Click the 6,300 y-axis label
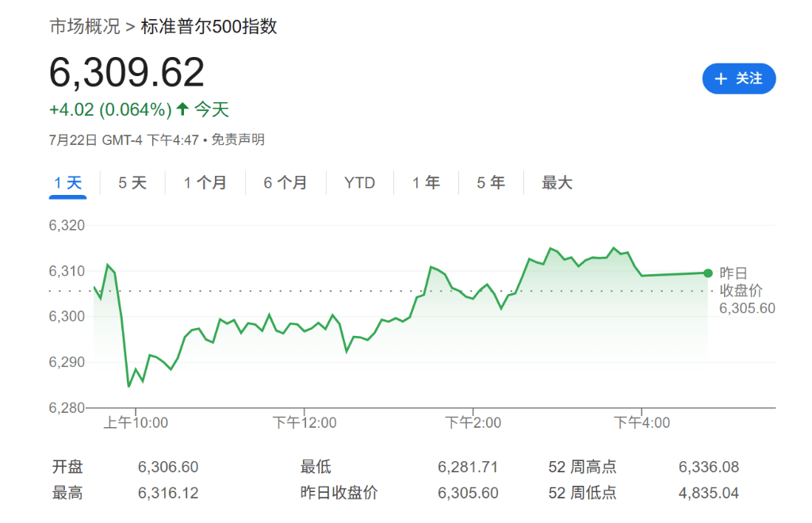The height and width of the screenshot is (523, 812). 67,317
